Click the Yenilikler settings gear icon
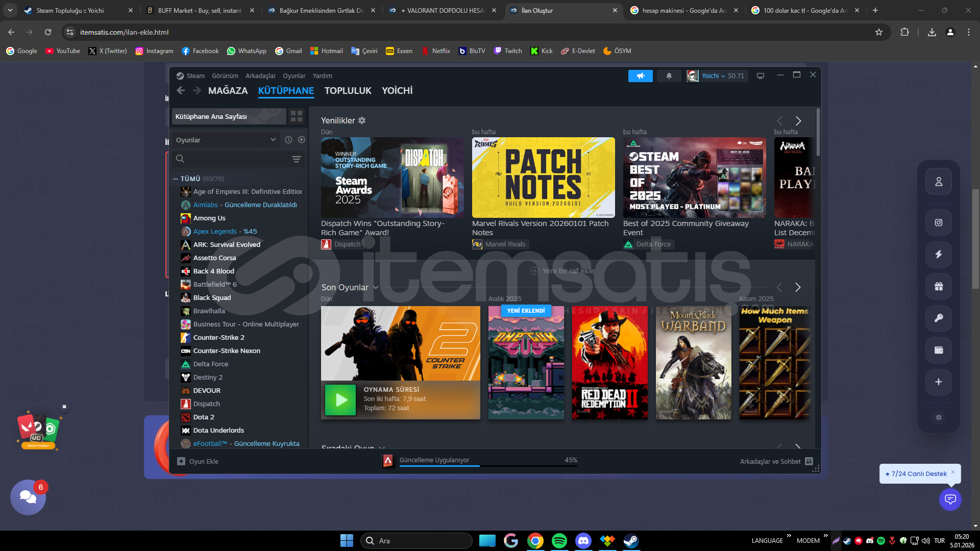 (x=362, y=120)
